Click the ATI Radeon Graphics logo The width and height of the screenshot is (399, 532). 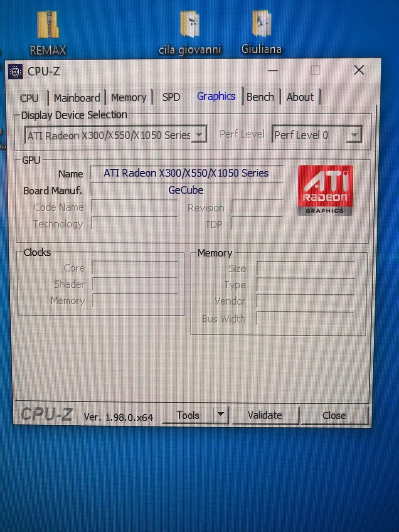pyautogui.click(x=325, y=190)
